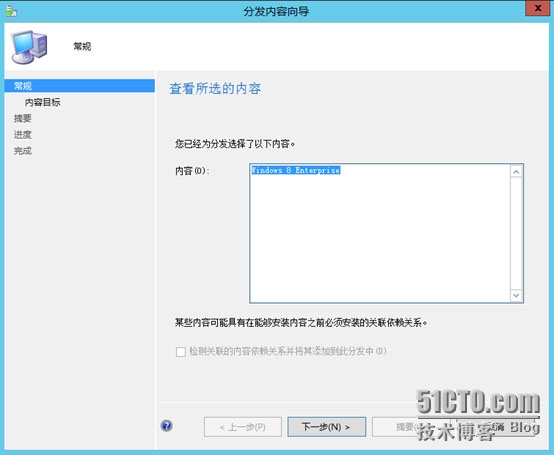Close the 分发内容向导 window
Viewport: 554px width, 455px height.
tap(537, 8)
